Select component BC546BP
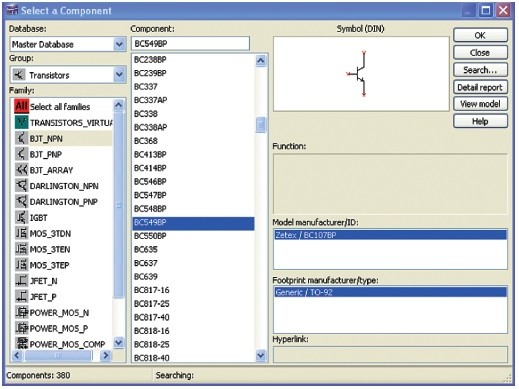519x389 pixels. coord(193,181)
